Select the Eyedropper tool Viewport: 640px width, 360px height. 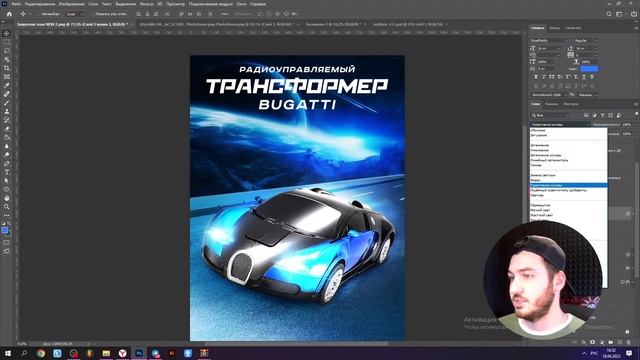[7, 85]
